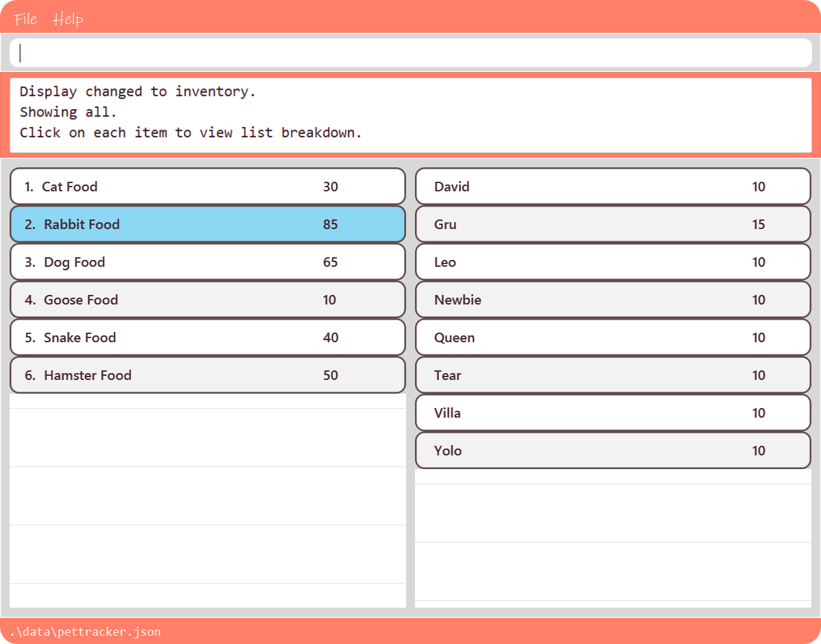Image resolution: width=821 pixels, height=644 pixels.
Task: Click the Dog Food inventory row
Action: [207, 262]
